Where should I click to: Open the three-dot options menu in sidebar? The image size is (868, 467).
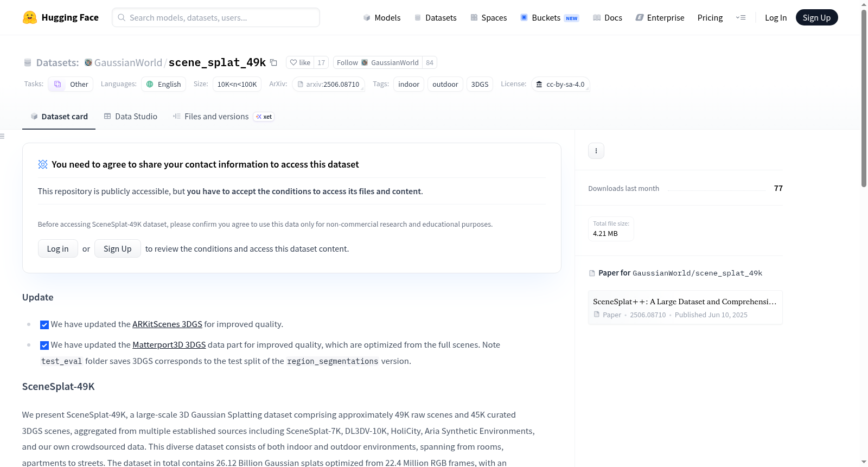[596, 151]
